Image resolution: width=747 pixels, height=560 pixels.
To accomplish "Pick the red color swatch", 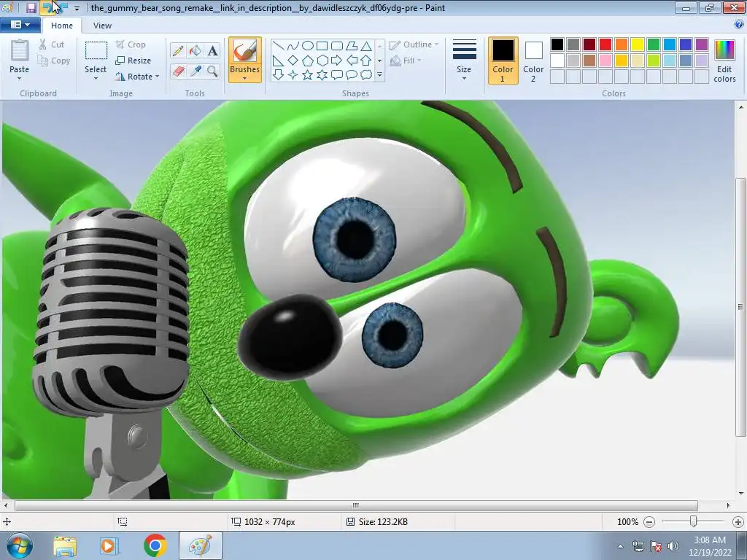I will [605, 44].
